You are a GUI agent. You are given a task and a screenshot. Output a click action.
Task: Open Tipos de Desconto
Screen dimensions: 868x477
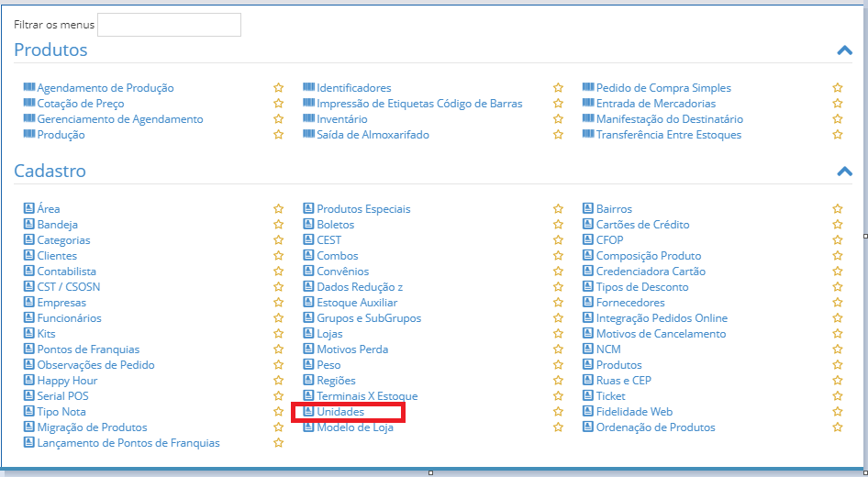[642, 287]
